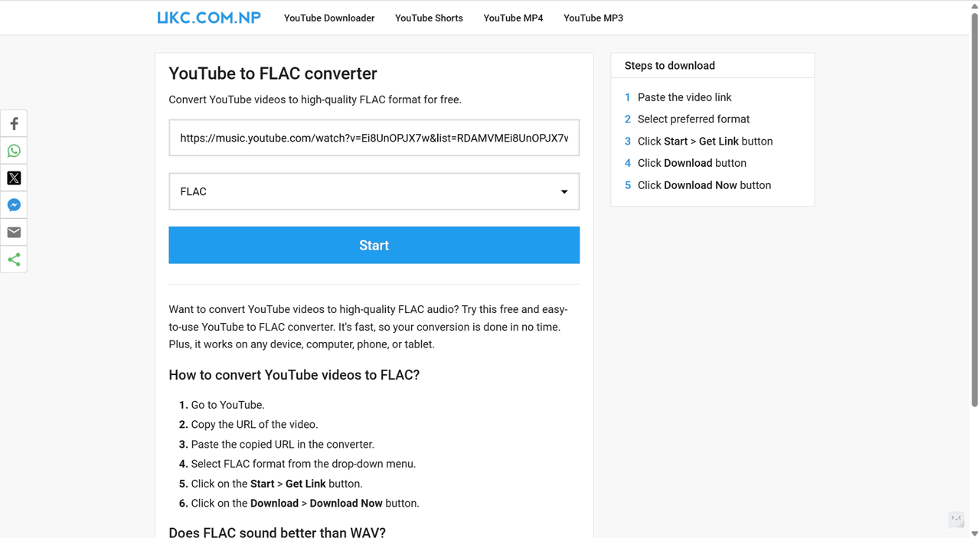This screenshot has height=538, width=980.
Task: Navigate to YouTube MP4 page
Action: (x=513, y=18)
